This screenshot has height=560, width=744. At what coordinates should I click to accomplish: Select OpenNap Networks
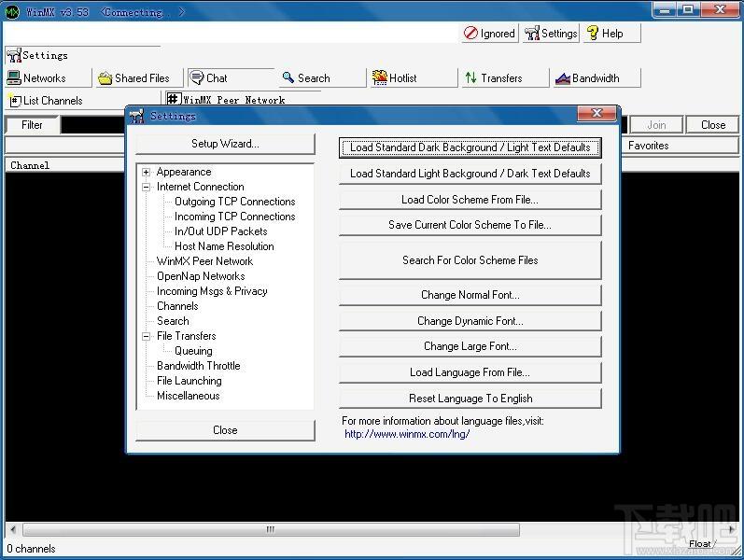tap(201, 276)
